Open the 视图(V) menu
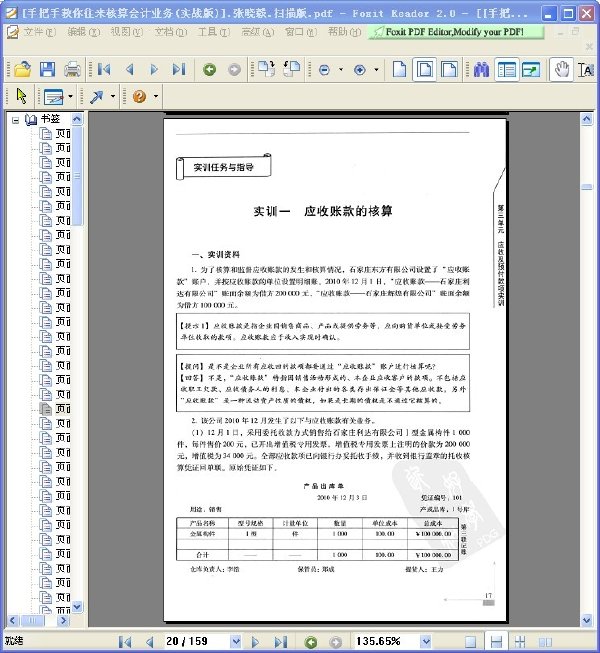This screenshot has width=600, height=653. [127, 32]
